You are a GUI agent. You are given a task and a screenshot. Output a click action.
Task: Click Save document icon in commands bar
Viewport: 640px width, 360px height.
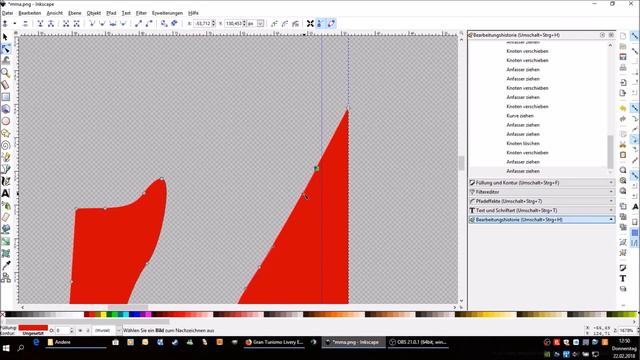pyautogui.click(x=623, y=57)
